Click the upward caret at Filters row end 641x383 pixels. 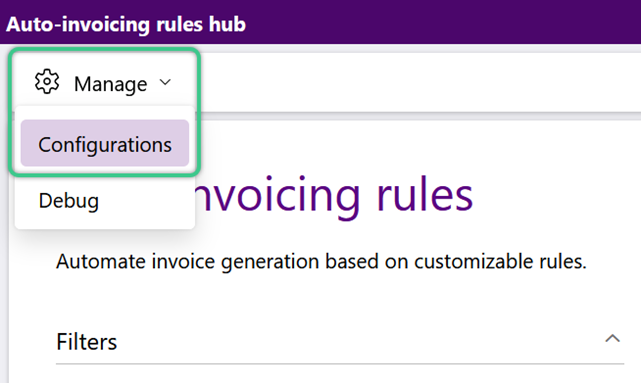point(612,338)
